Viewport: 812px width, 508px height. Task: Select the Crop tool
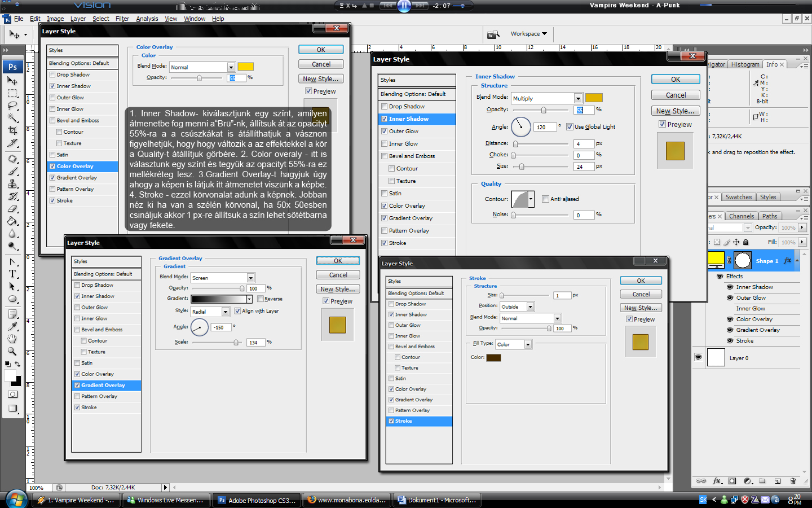pos(12,130)
